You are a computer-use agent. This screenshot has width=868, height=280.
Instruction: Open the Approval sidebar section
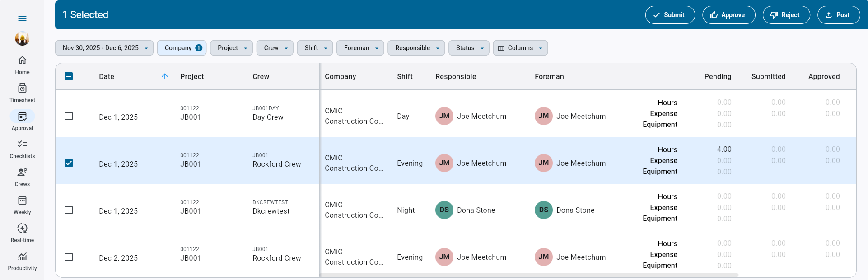click(22, 121)
